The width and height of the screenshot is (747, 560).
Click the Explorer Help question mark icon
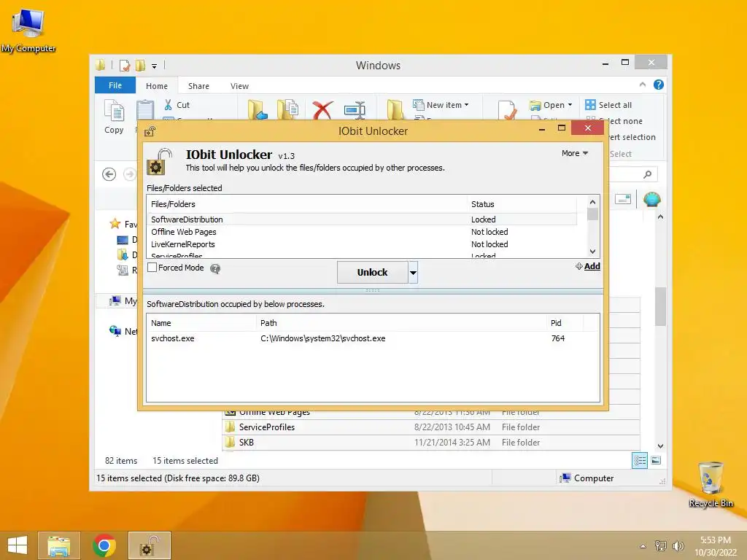coord(659,85)
